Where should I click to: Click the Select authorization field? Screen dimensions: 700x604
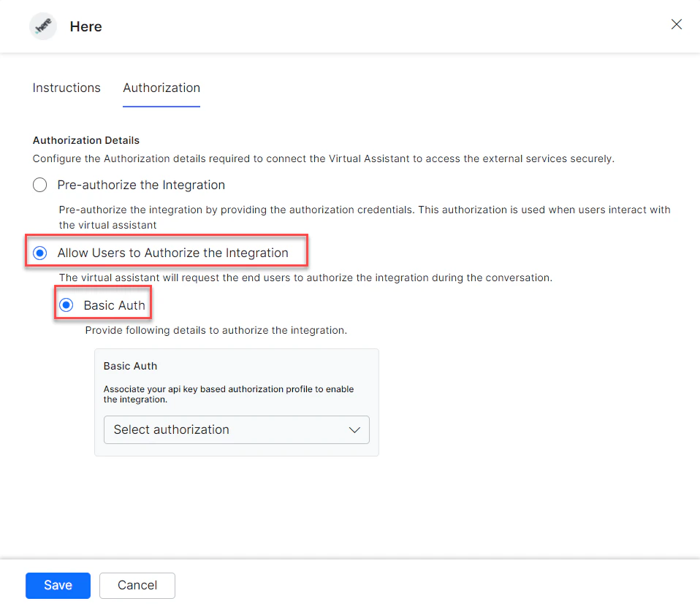pyautogui.click(x=219, y=429)
